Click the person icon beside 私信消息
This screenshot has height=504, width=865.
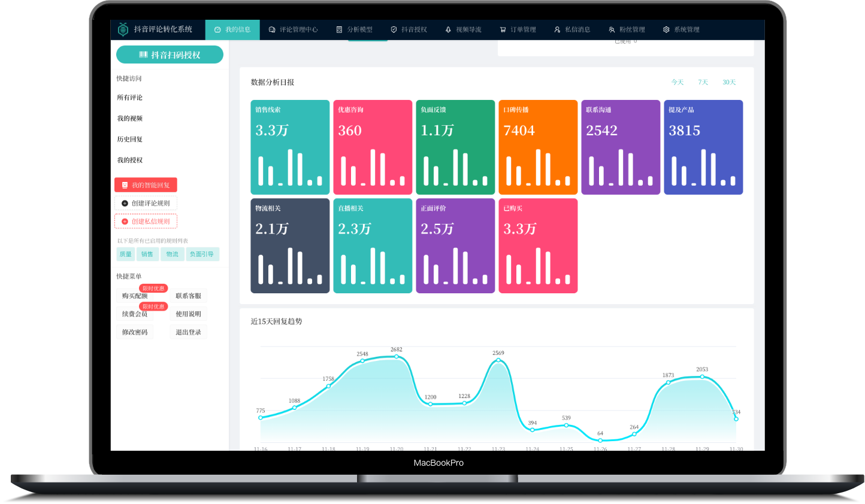pyautogui.click(x=557, y=29)
